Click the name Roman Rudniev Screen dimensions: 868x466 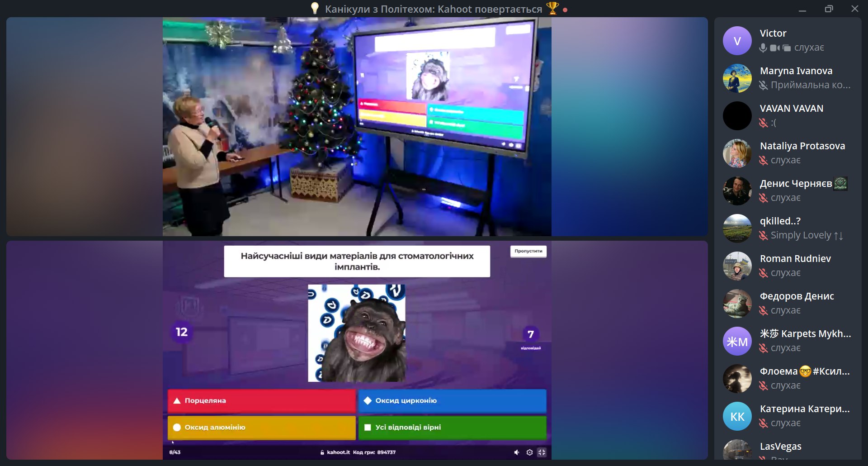[x=795, y=259]
